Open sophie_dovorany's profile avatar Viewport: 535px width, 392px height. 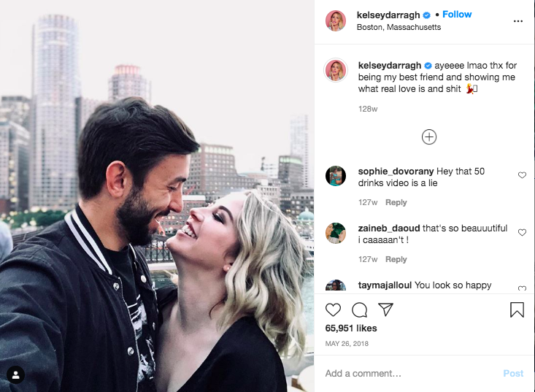tap(336, 176)
